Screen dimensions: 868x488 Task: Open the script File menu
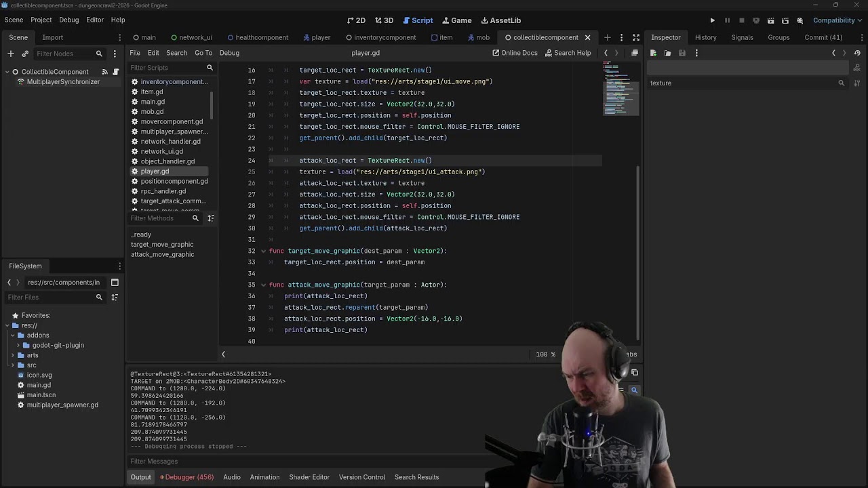(x=135, y=53)
